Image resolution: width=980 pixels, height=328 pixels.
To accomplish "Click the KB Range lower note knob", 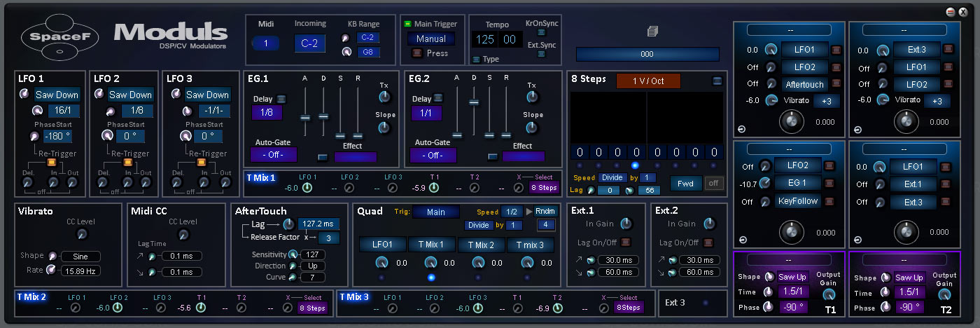I will click(x=345, y=38).
